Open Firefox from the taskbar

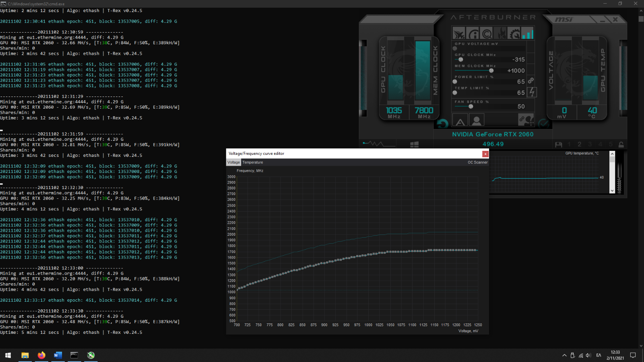pyautogui.click(x=41, y=355)
